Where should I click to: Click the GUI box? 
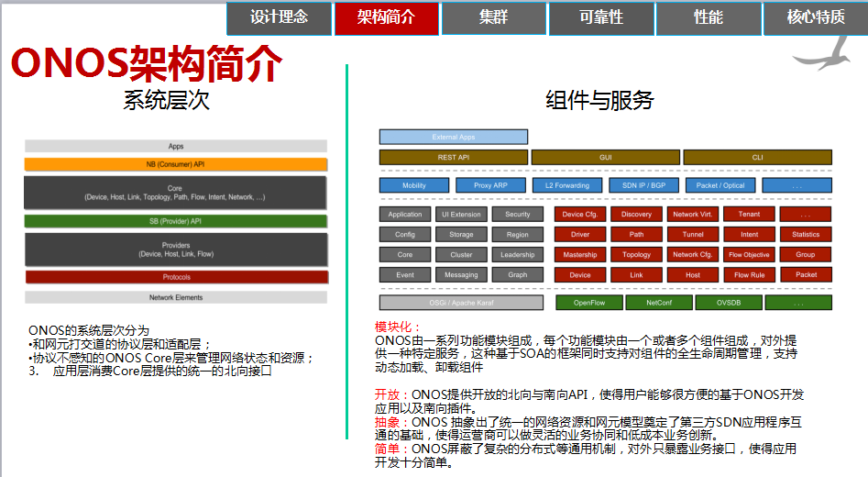(x=606, y=158)
